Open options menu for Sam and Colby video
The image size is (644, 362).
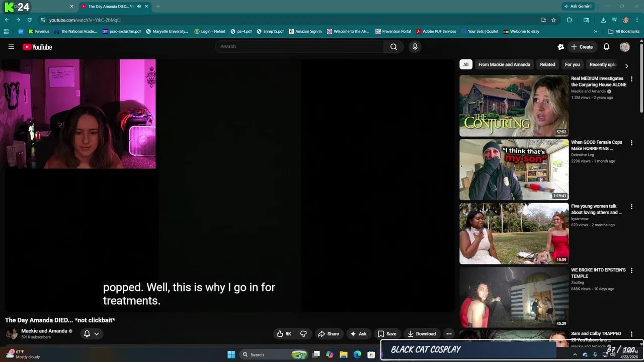tap(631, 334)
